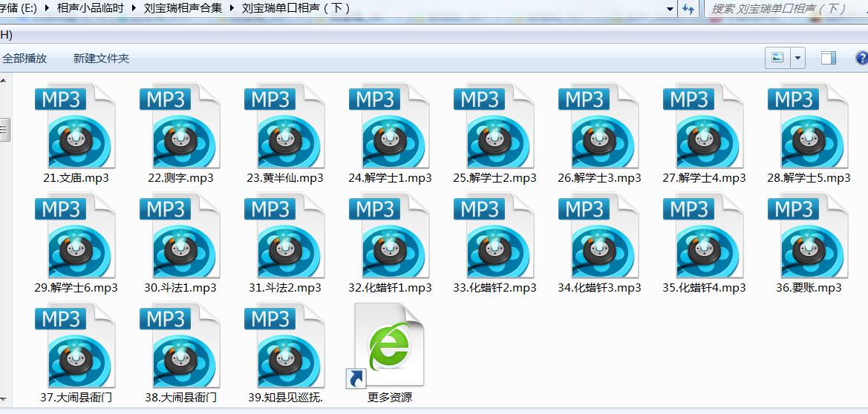Select the 28.解学士5.mp3 file icon
The image size is (868, 414).
(807, 126)
